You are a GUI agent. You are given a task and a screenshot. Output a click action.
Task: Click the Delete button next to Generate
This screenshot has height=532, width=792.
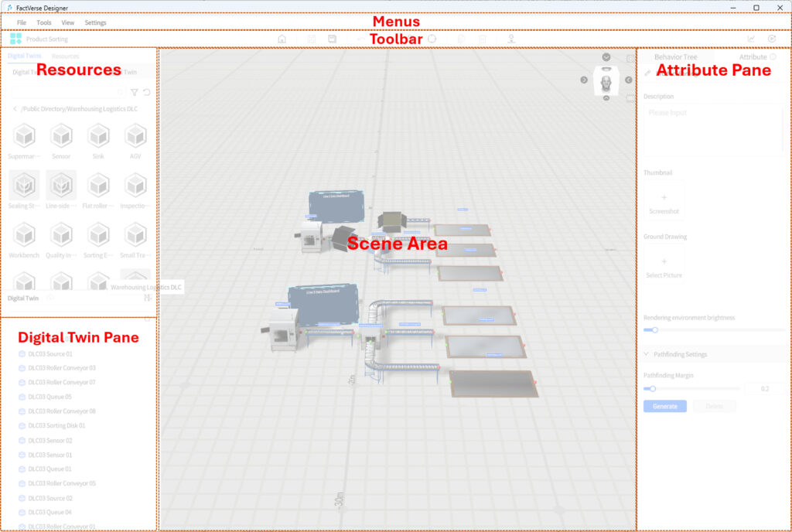(714, 406)
